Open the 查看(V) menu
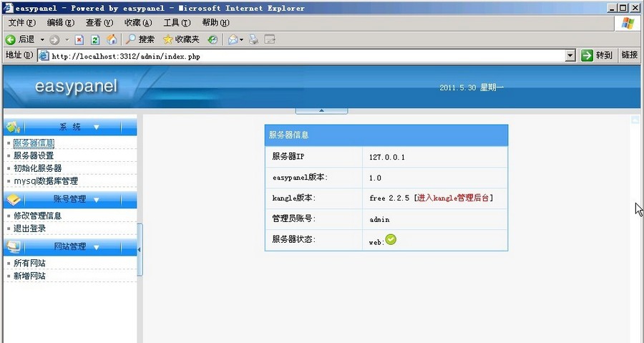Screen dimensions: 644x343 click(x=99, y=23)
